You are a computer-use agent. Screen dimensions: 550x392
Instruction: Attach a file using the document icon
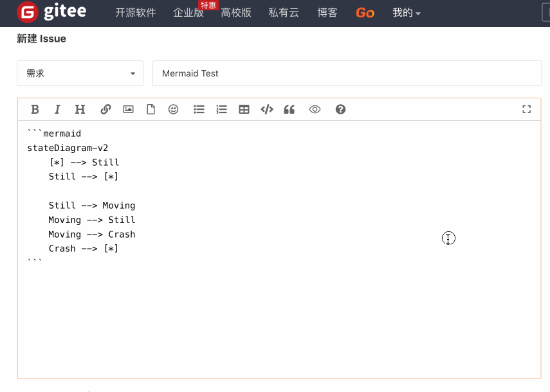[151, 109]
